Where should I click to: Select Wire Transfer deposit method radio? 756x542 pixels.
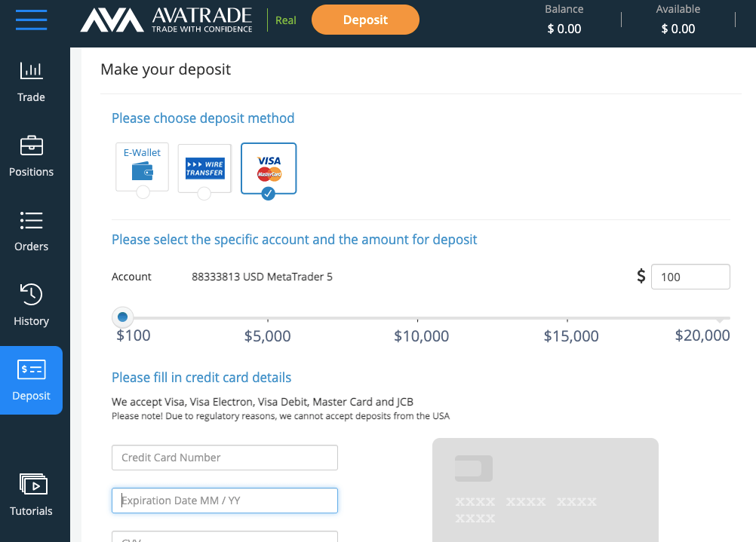click(x=204, y=194)
